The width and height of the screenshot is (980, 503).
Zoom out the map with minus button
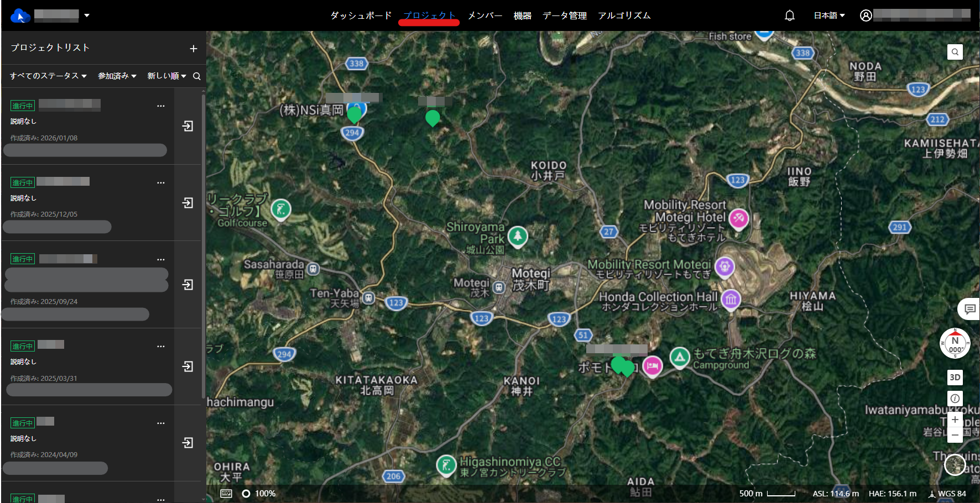955,435
